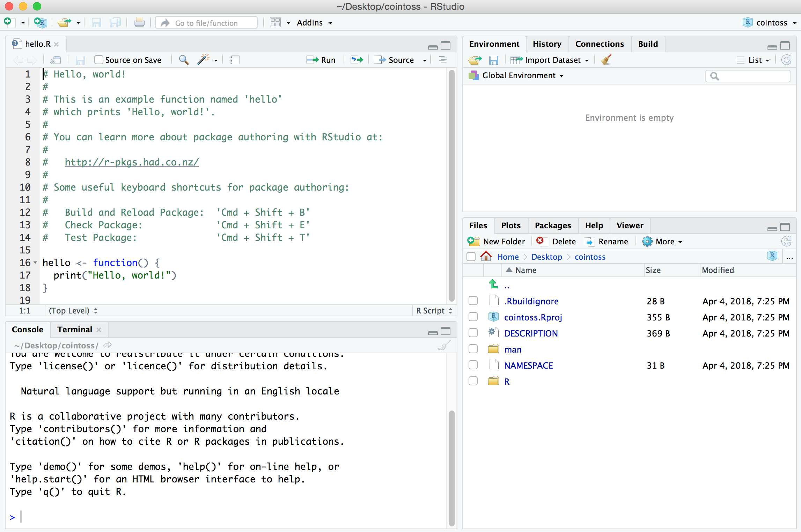
Task: Collapse the function fold arrow on line 16
Action: (35, 263)
